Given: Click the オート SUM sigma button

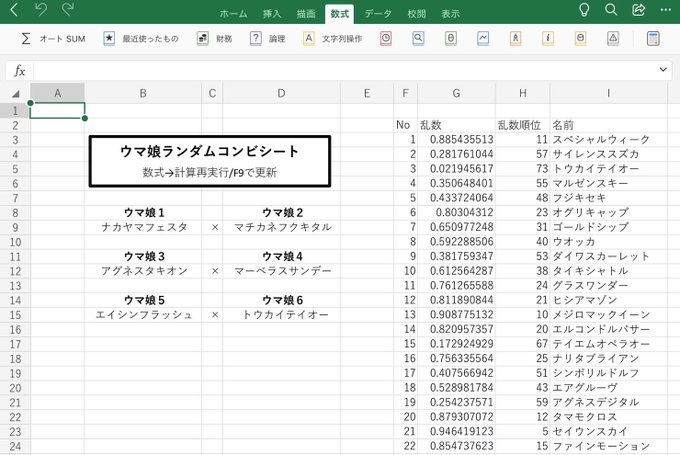Looking at the screenshot, I should [53, 39].
